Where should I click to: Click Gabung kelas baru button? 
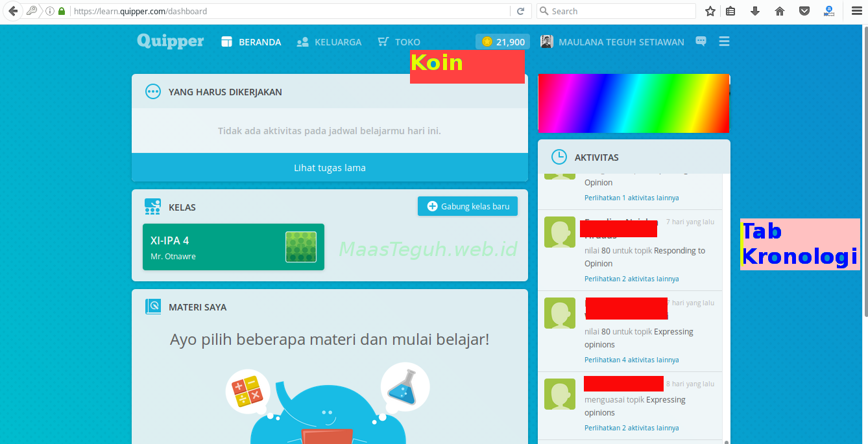(468, 206)
